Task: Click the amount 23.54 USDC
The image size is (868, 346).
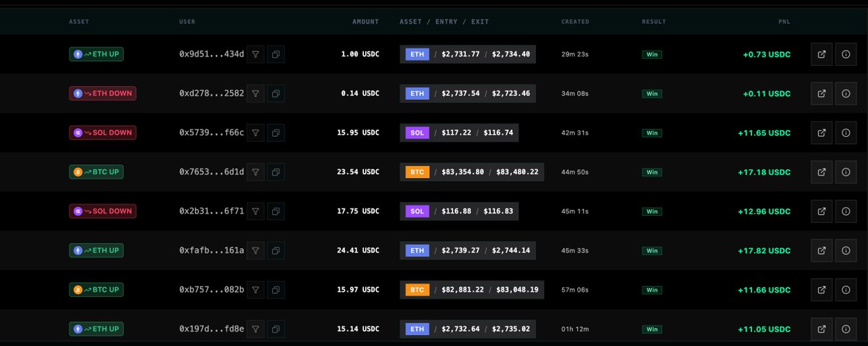Action: click(359, 172)
